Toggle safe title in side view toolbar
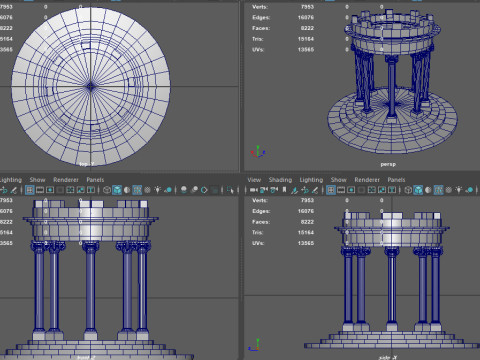This screenshot has height=360, width=480. (392, 190)
